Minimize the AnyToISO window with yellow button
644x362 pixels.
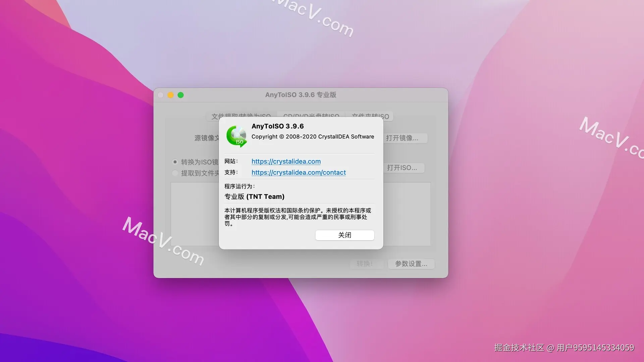(x=170, y=95)
